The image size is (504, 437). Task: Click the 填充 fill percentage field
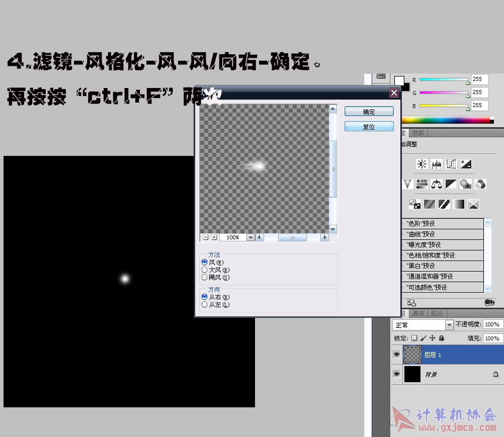[493, 338]
